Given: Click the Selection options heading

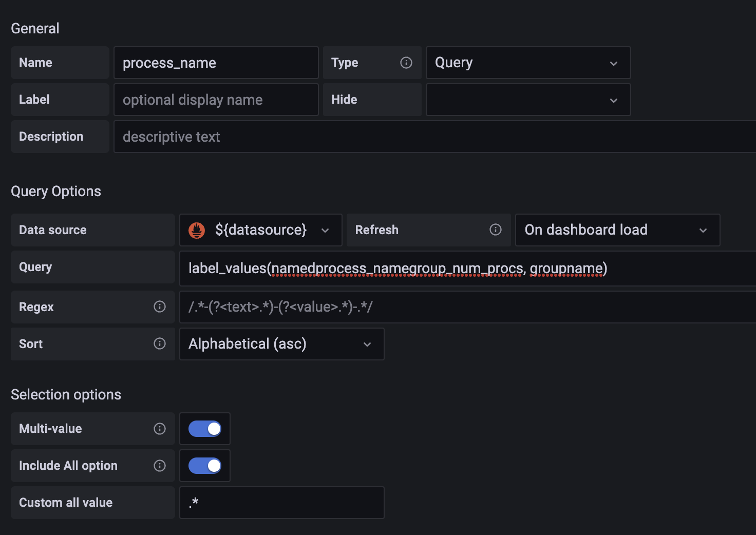Looking at the screenshot, I should point(66,394).
